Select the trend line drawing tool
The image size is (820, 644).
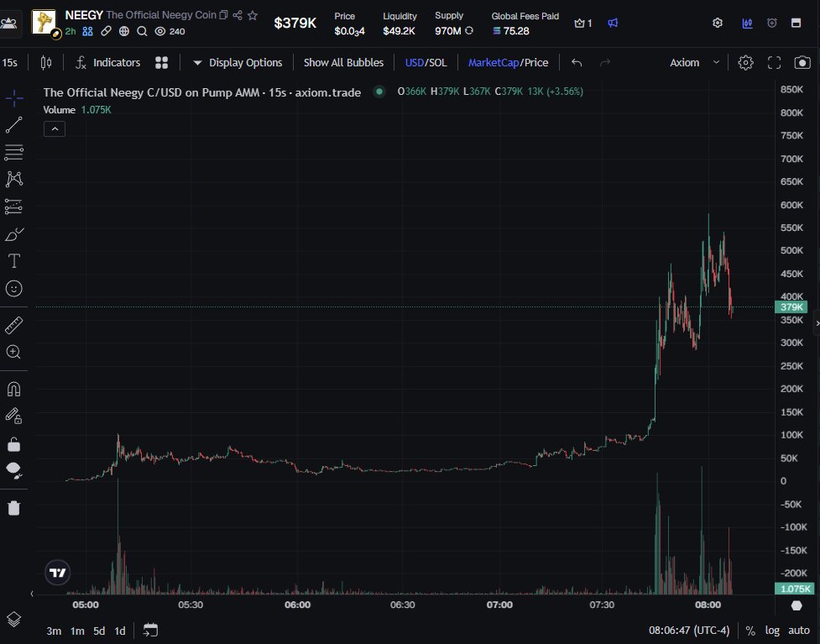pyautogui.click(x=14, y=124)
